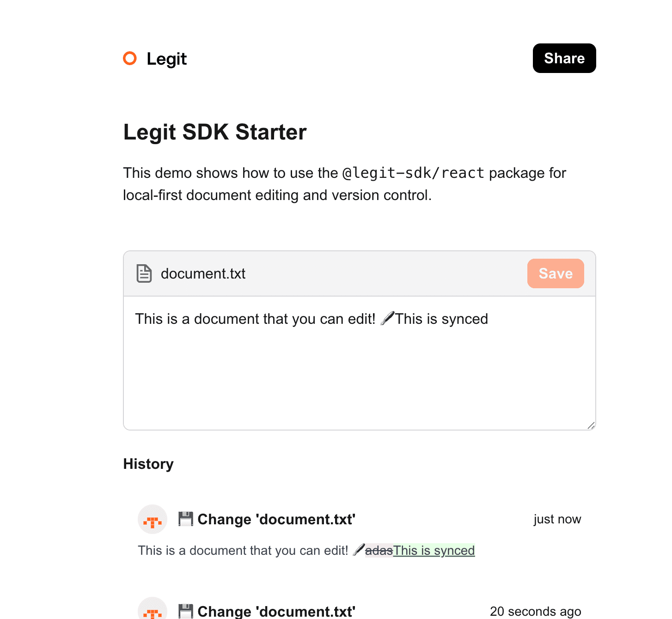The image size is (672, 619).
Task: Click the floppy disk icon on the newest history entry
Action: pyautogui.click(x=186, y=518)
